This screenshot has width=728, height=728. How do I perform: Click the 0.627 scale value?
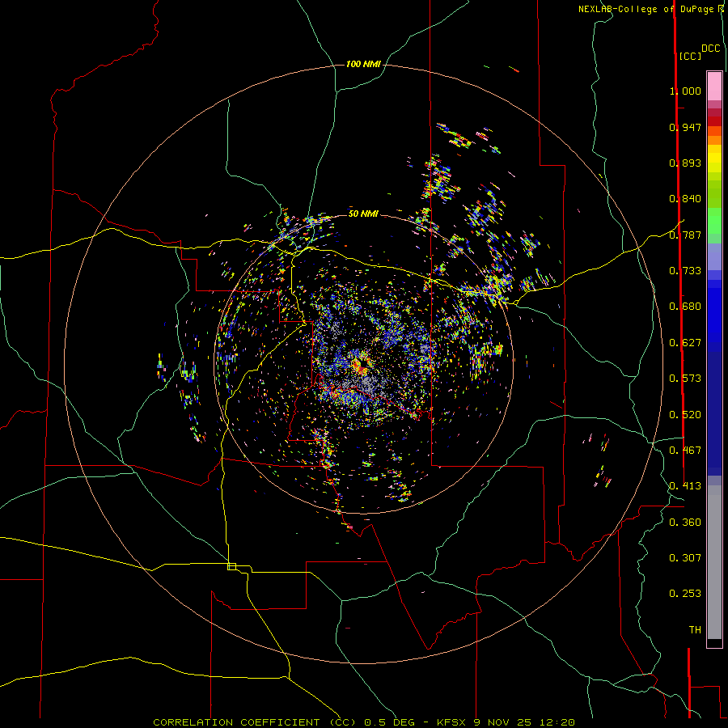(685, 343)
